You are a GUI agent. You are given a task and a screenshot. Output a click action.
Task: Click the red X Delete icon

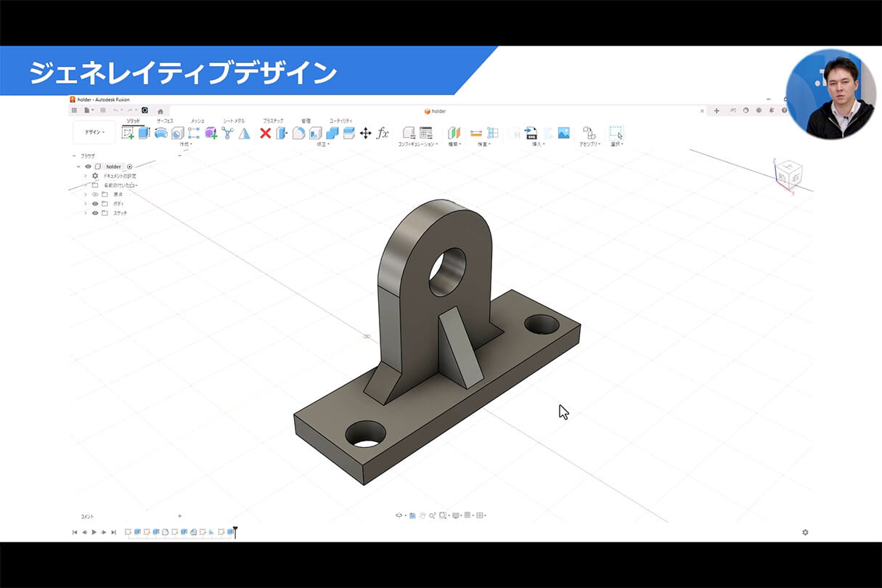pyautogui.click(x=265, y=133)
